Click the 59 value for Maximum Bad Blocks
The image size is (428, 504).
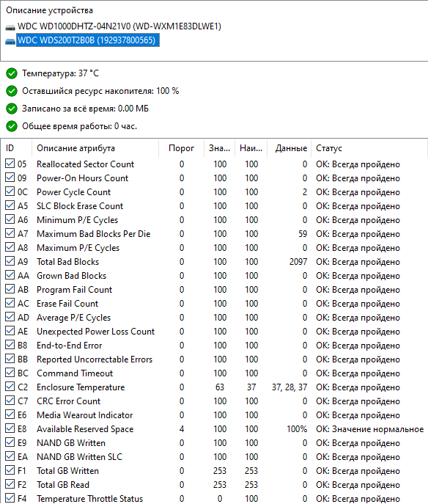[x=303, y=234]
